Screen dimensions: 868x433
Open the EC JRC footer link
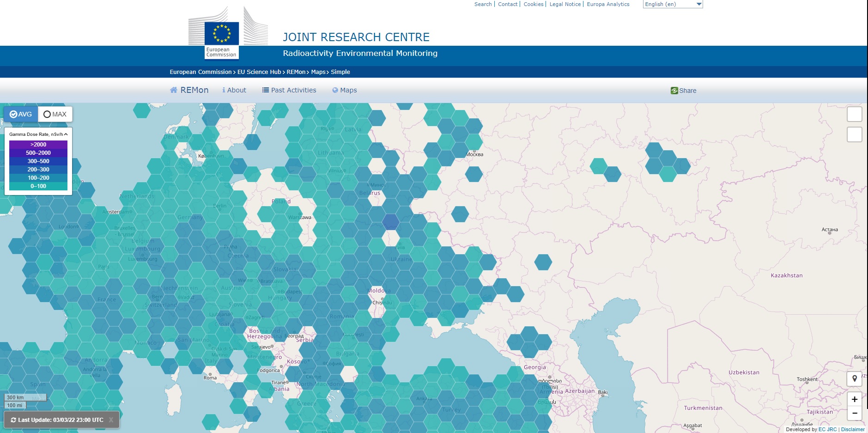click(827, 429)
